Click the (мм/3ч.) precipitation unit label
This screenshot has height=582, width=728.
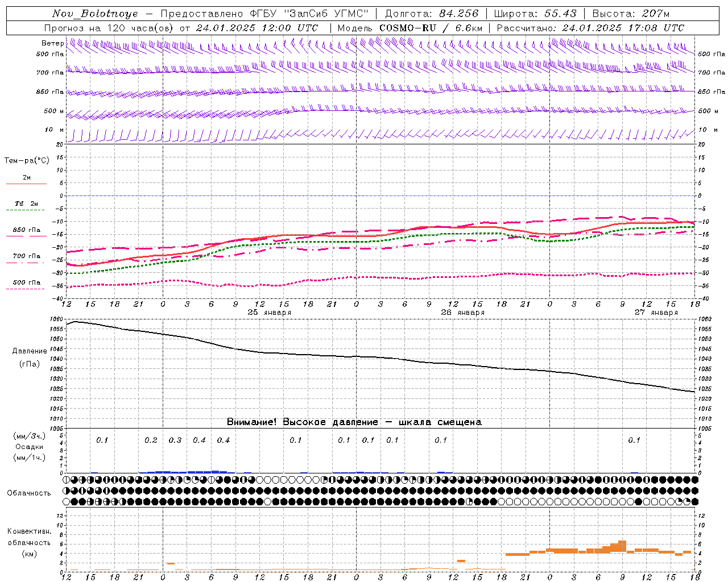tap(30, 436)
